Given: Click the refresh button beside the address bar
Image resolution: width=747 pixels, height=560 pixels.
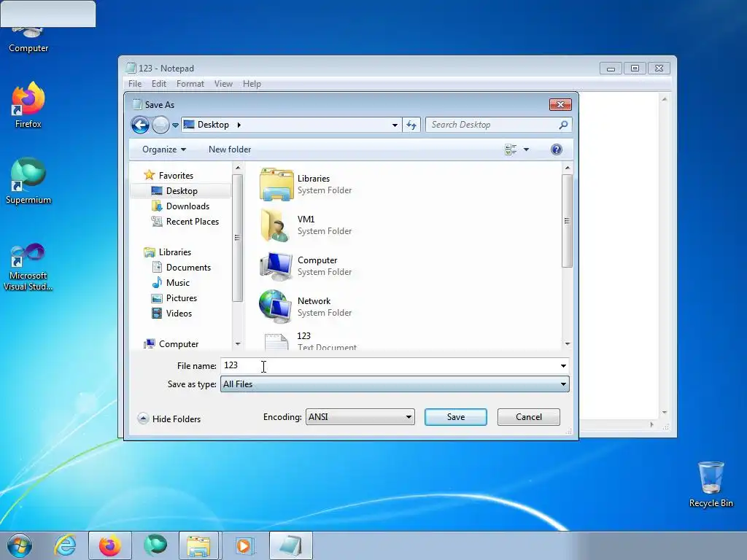Looking at the screenshot, I should tap(411, 125).
